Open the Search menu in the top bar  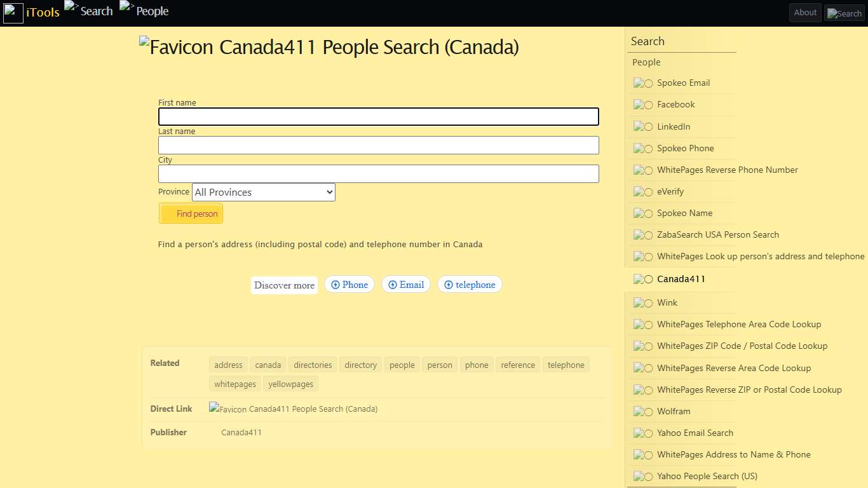pyautogui.click(x=95, y=11)
